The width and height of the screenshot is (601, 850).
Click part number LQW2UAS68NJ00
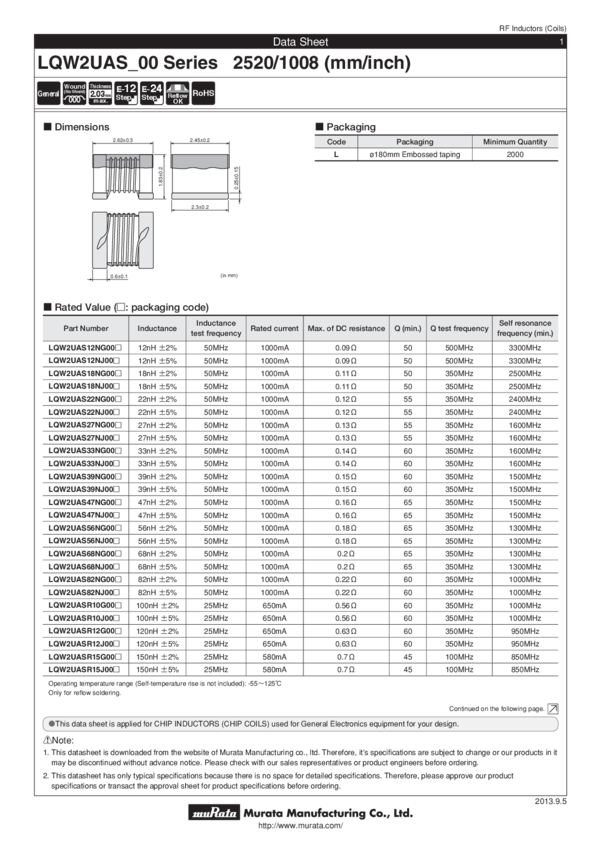pyautogui.click(x=84, y=566)
